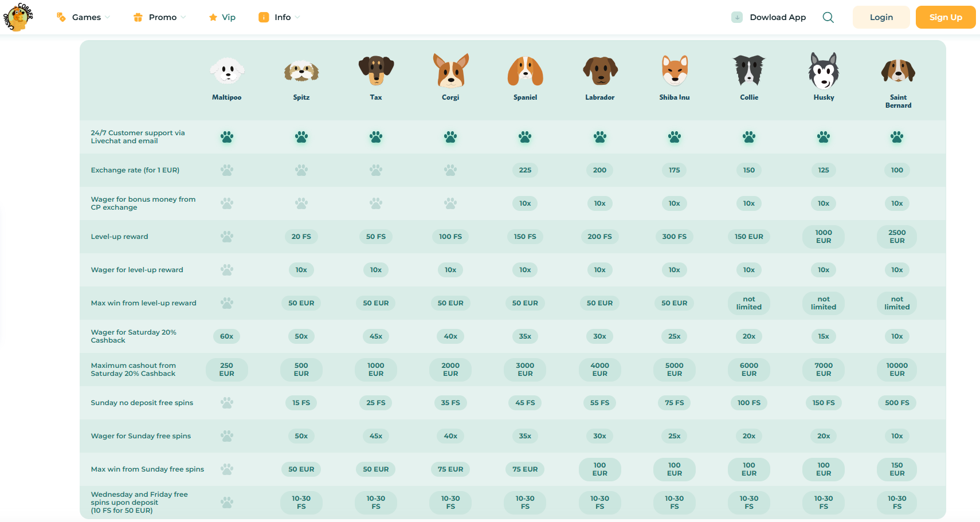
Task: Go to the Vip menu item
Action: click(228, 17)
